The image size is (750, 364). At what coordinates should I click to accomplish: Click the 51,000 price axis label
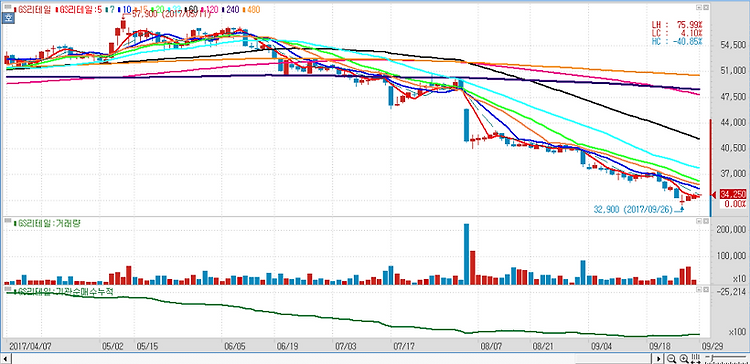(732, 71)
